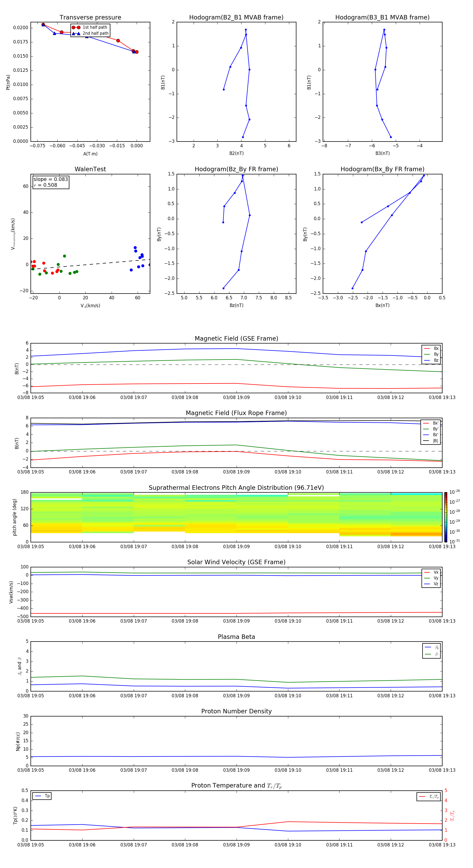Select the Bx' entry in the Flux Rope legend
The height and width of the screenshot is (868, 473).
(431, 423)
